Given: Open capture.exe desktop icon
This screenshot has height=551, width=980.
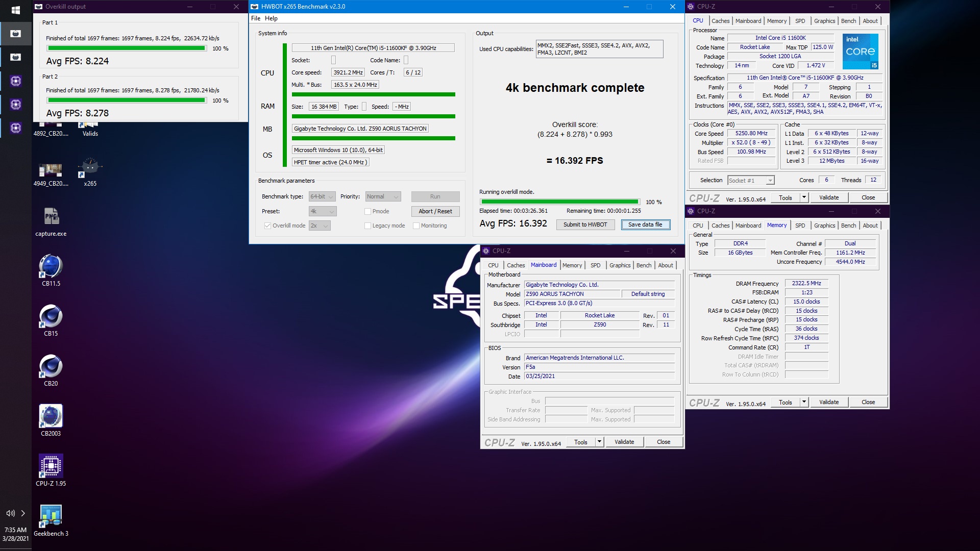Looking at the screenshot, I should pos(51,222).
